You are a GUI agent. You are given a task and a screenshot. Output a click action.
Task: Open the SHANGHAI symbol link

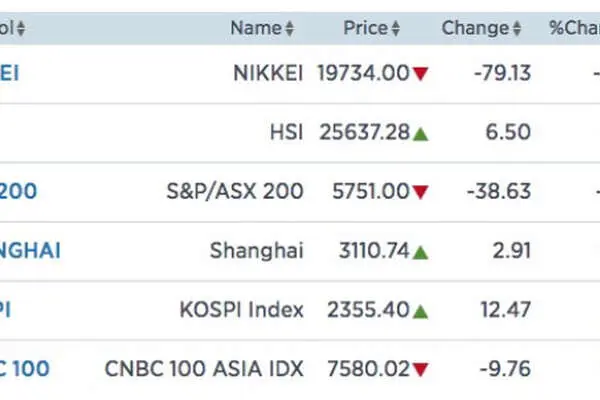point(30,251)
